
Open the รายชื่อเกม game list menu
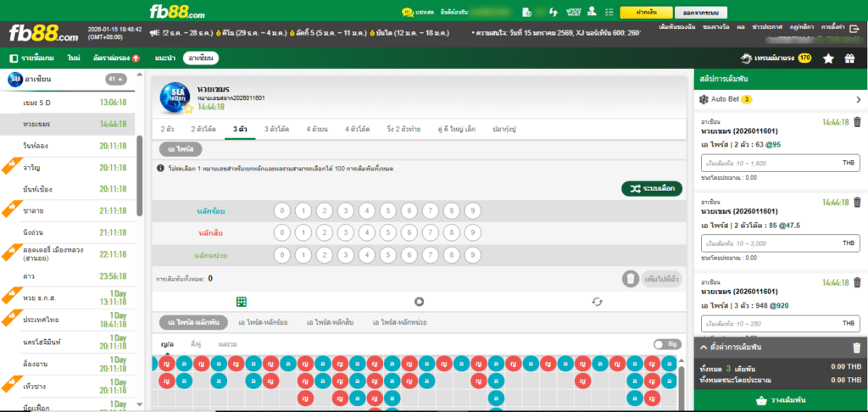pyautogui.click(x=31, y=58)
